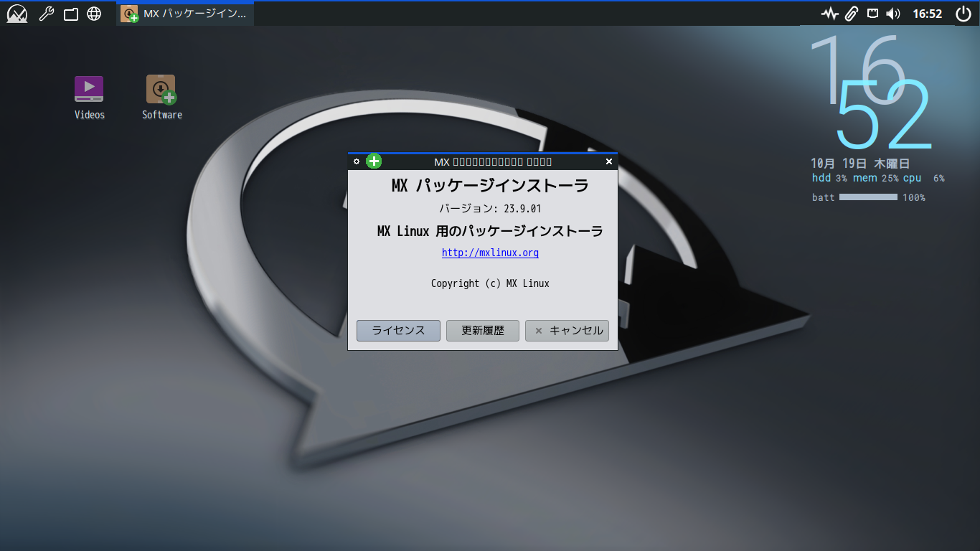Click the hdd 3% widget reading
The height and width of the screenshot is (551, 980).
pos(829,178)
